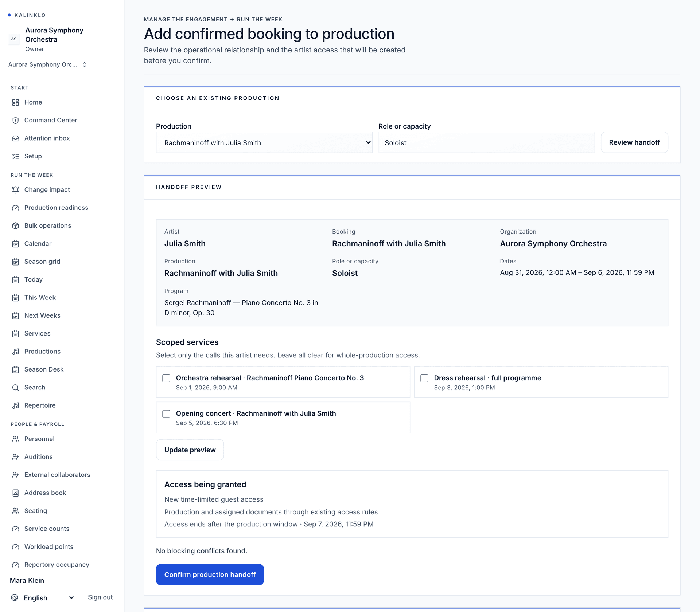Check the Opening concert service checkbox
700x612 pixels.
point(166,413)
